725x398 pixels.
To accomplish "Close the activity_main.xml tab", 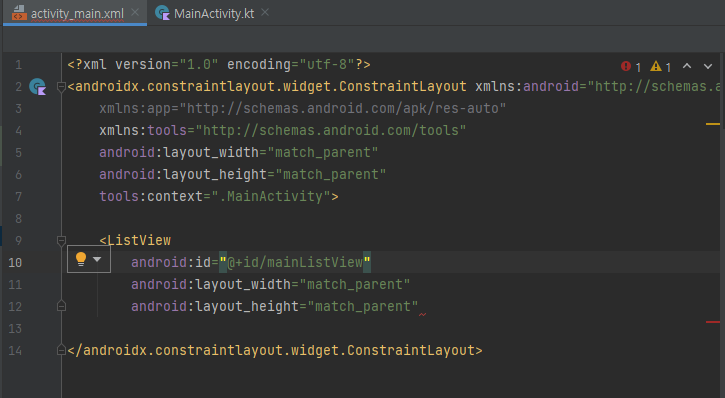I will (135, 13).
